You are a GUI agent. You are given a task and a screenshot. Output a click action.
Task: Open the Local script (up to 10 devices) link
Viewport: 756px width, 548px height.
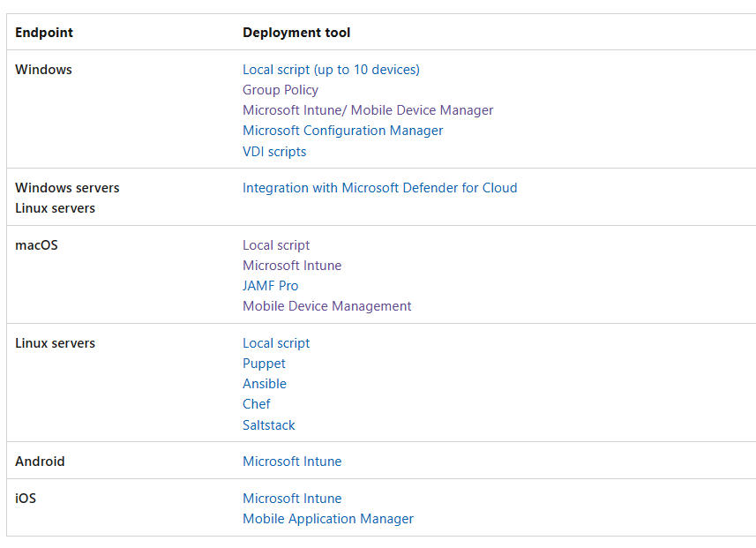331,69
